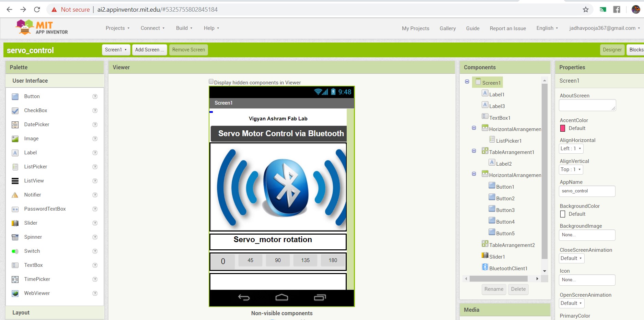Delete the selected component

pos(518,289)
